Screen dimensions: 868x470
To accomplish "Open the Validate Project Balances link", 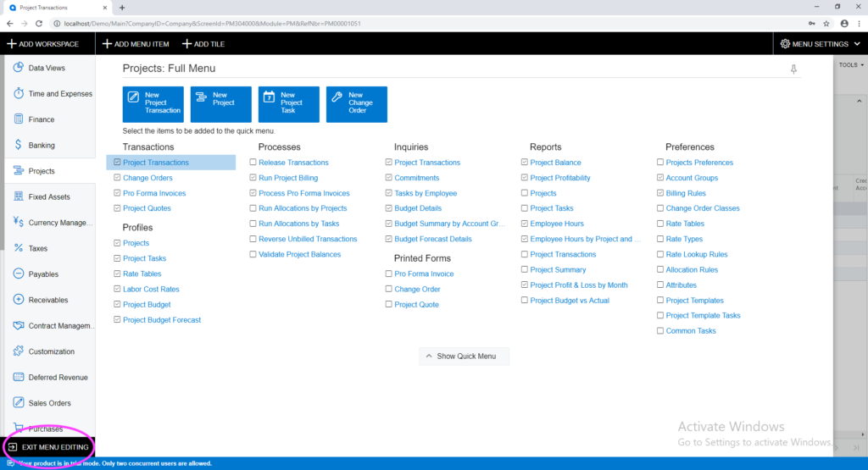I will point(299,254).
